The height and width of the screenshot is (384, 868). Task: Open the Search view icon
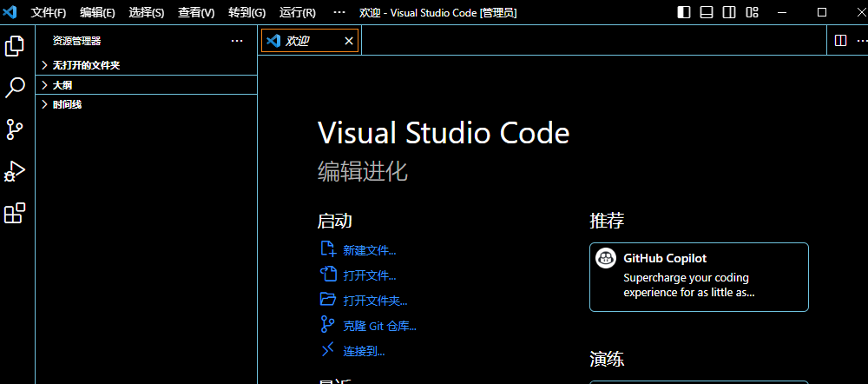coord(15,88)
